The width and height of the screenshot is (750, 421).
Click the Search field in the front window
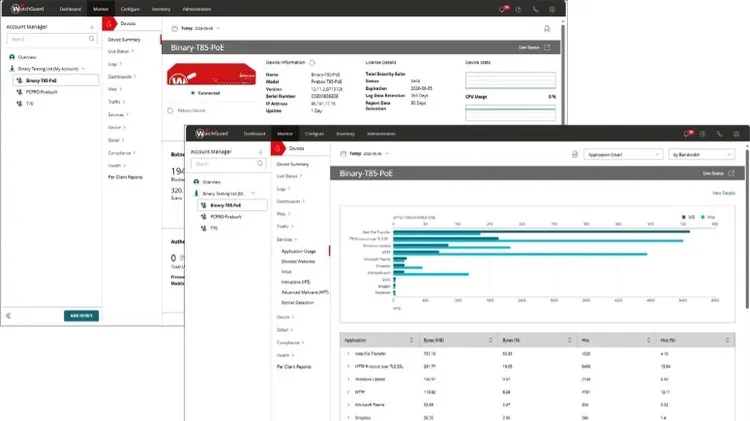(228, 164)
